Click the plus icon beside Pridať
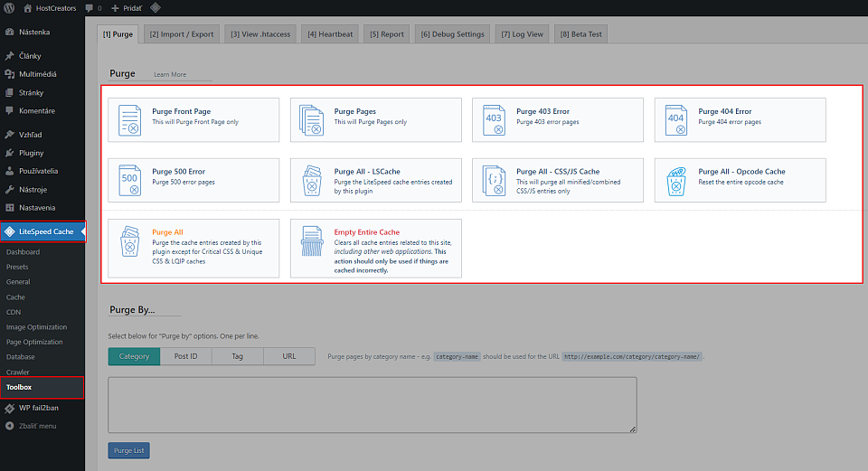The image size is (868, 471). coord(115,8)
